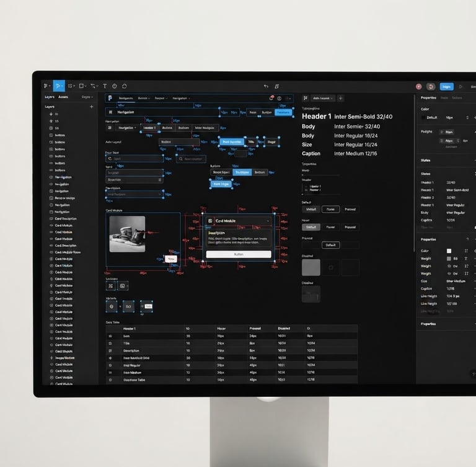Click the search field with magnifier icon
476x467 pixels.
[x=191, y=159]
